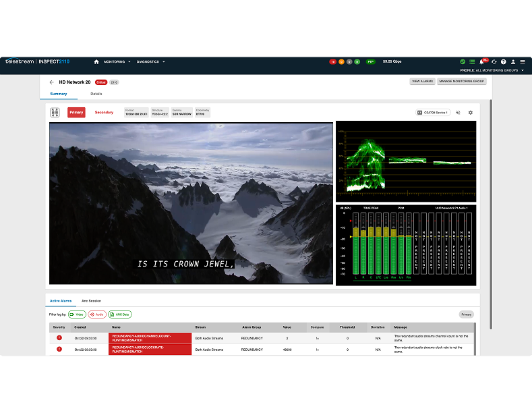Sort by Message column header
Screen dimensions: 532x413
pos(401,327)
